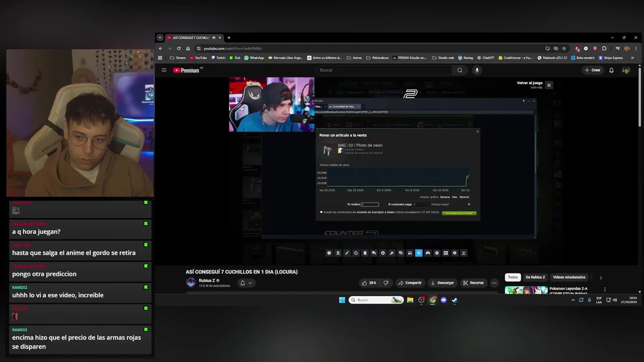Open a new Chrome tab
The width and height of the screenshot is (644, 362).
click(x=229, y=38)
